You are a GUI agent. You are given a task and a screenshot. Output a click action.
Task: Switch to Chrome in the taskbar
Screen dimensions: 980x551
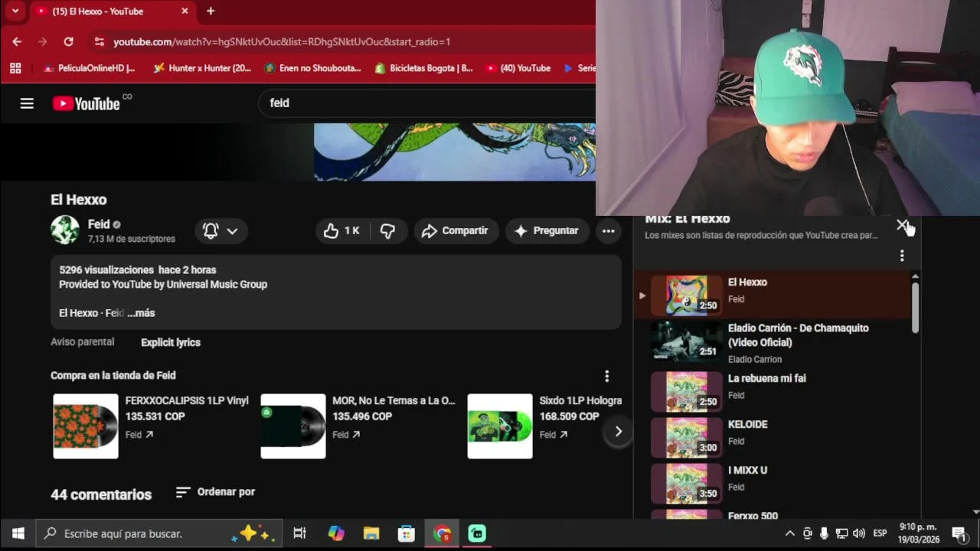coord(442,533)
